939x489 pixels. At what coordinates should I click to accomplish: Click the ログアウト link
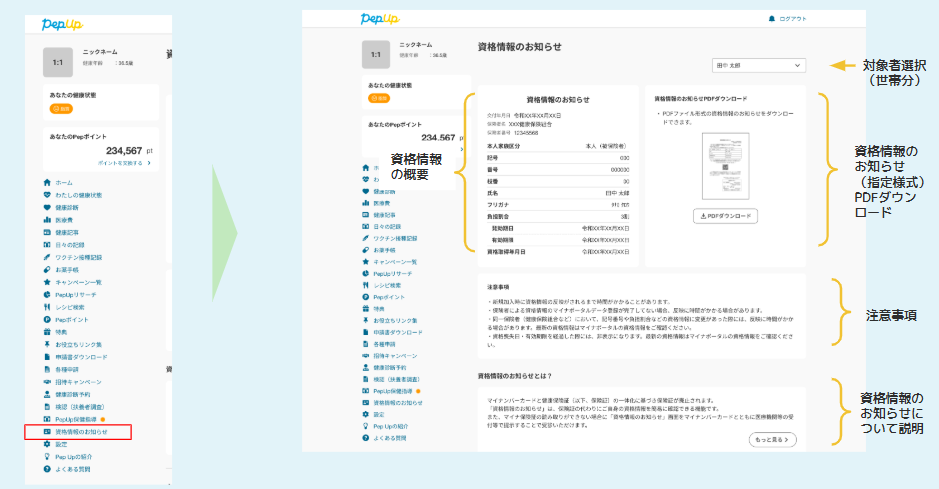(792, 18)
